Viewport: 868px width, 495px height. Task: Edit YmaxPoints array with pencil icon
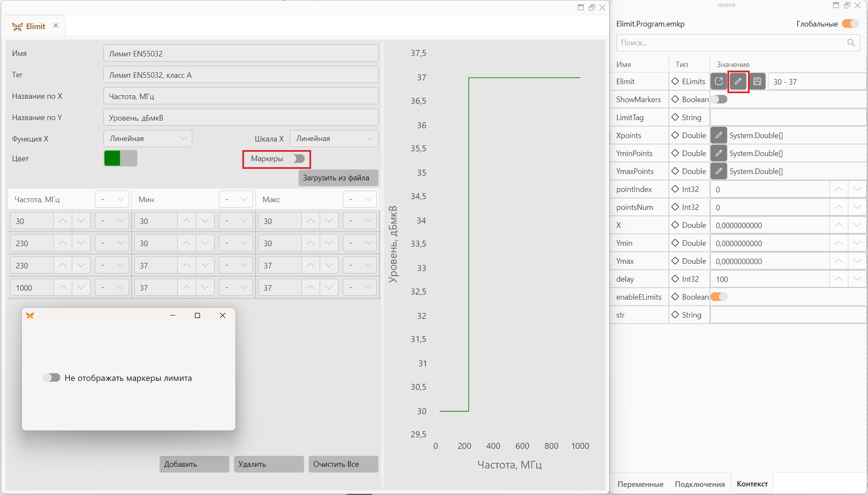click(x=719, y=171)
